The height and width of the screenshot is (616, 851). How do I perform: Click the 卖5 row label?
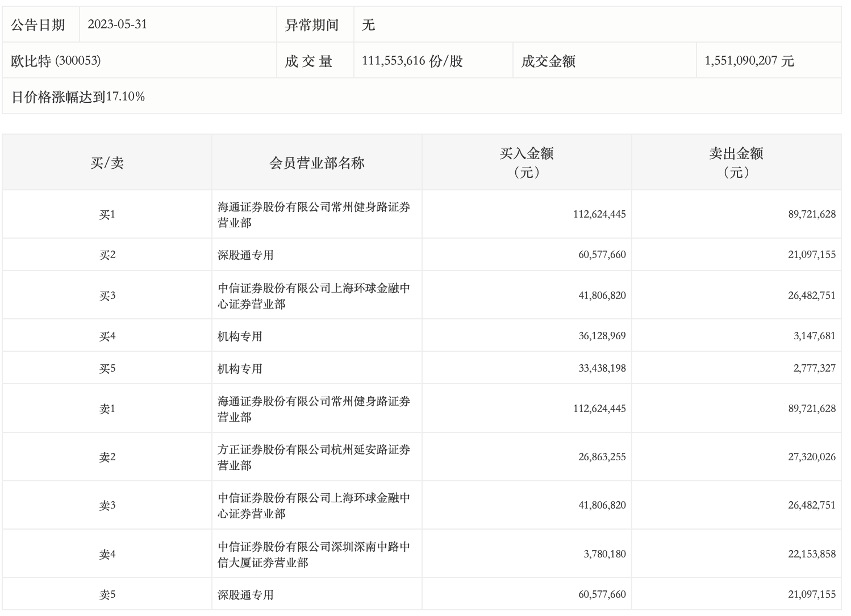pos(107,595)
